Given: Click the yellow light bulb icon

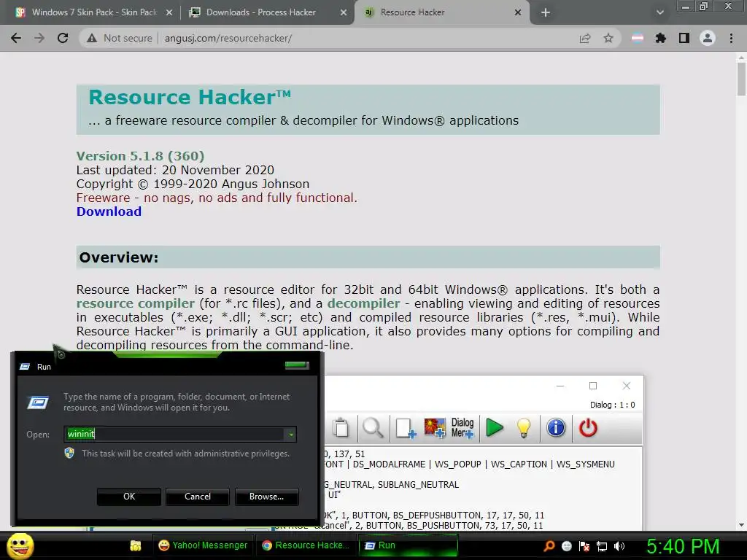Looking at the screenshot, I should coord(524,427).
